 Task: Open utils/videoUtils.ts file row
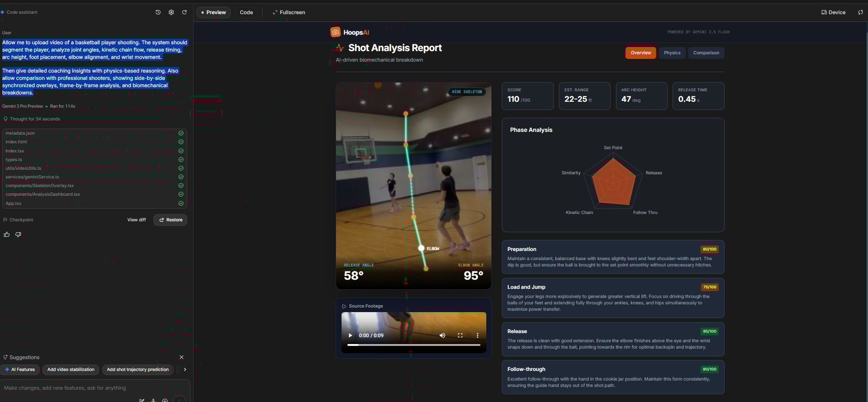click(95, 168)
